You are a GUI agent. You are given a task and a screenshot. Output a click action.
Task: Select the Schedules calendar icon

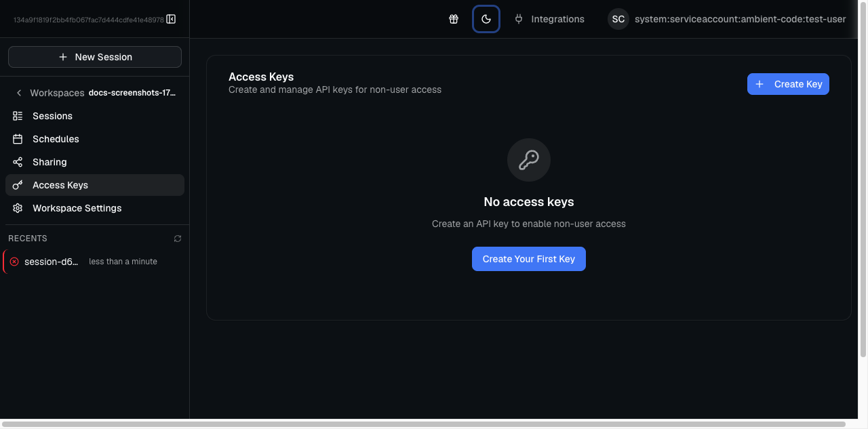(x=18, y=138)
